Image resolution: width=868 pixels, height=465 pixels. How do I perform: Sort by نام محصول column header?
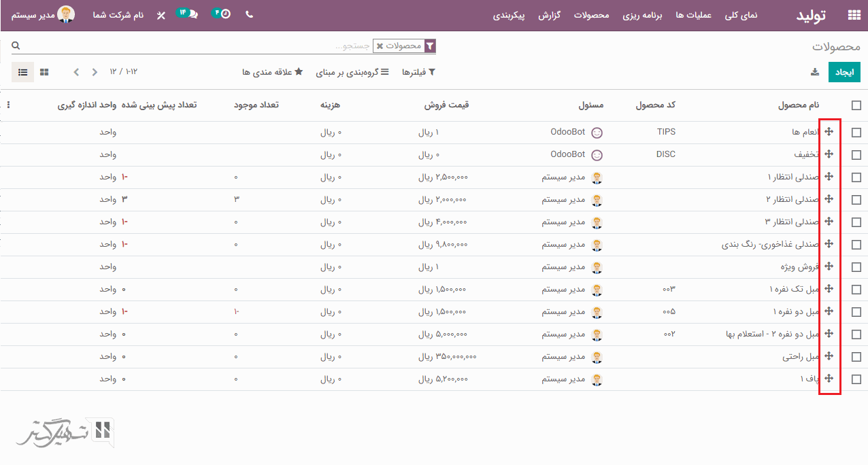tap(799, 105)
